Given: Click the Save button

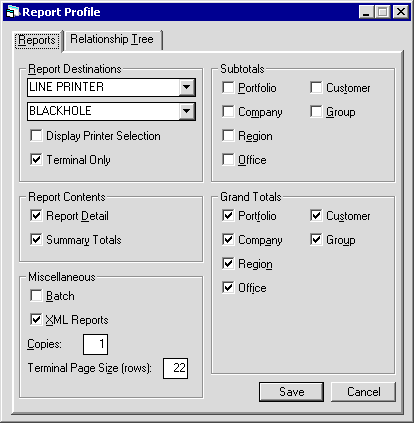Looking at the screenshot, I should [291, 392].
